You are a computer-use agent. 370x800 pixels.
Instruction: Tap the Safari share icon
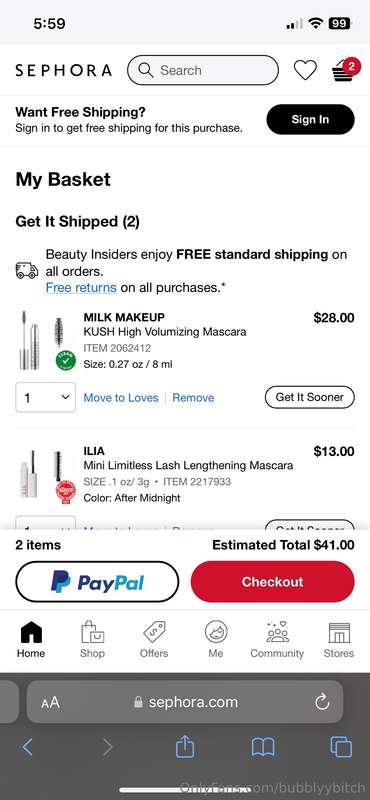[185, 747]
